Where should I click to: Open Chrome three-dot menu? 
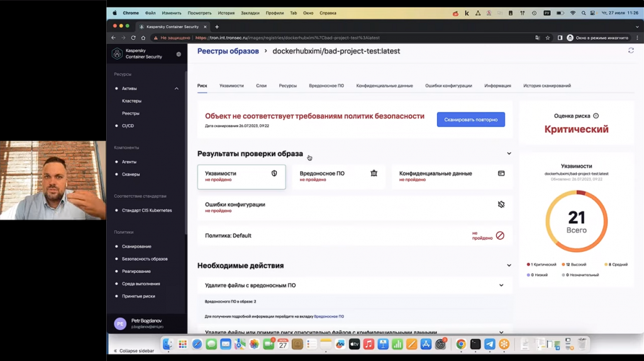coord(637,38)
